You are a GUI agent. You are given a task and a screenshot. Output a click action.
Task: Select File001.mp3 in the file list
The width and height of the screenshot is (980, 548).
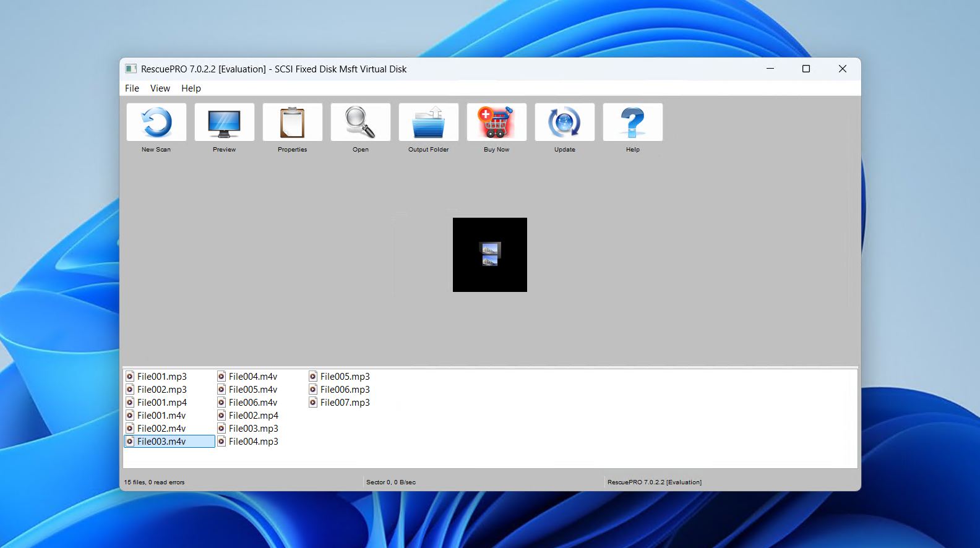(x=161, y=377)
